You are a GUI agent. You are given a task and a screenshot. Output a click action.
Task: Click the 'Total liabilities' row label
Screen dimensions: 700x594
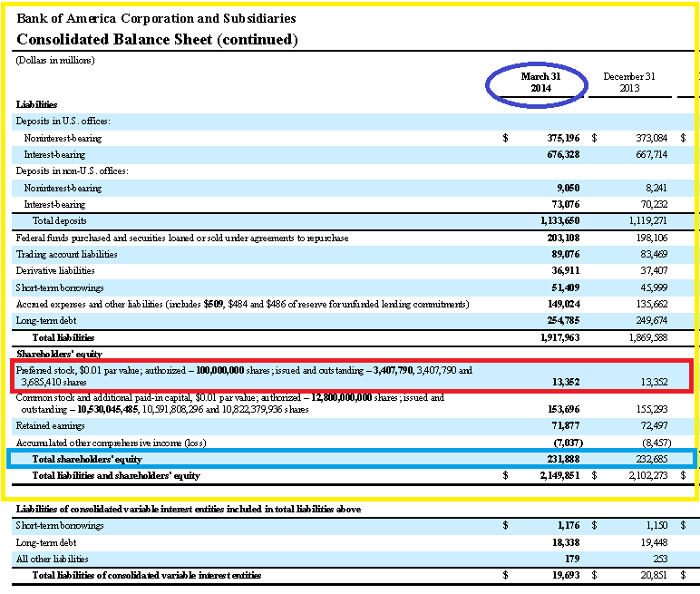click(63, 337)
